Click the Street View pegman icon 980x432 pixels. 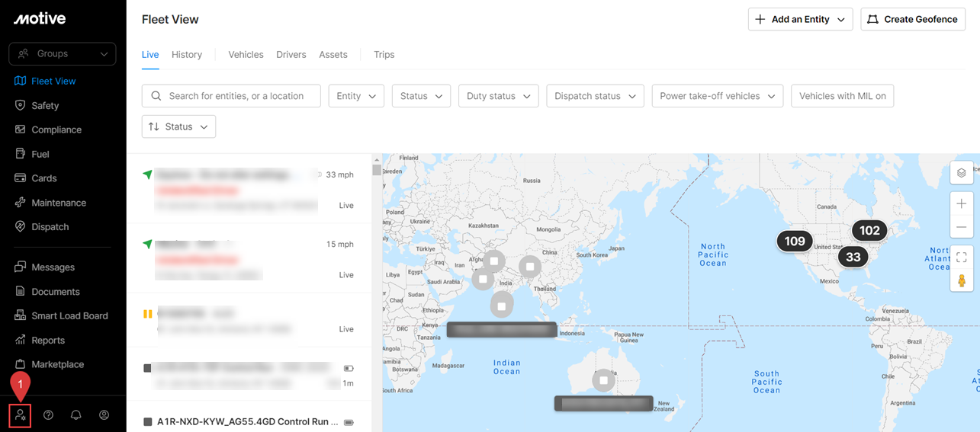(961, 280)
